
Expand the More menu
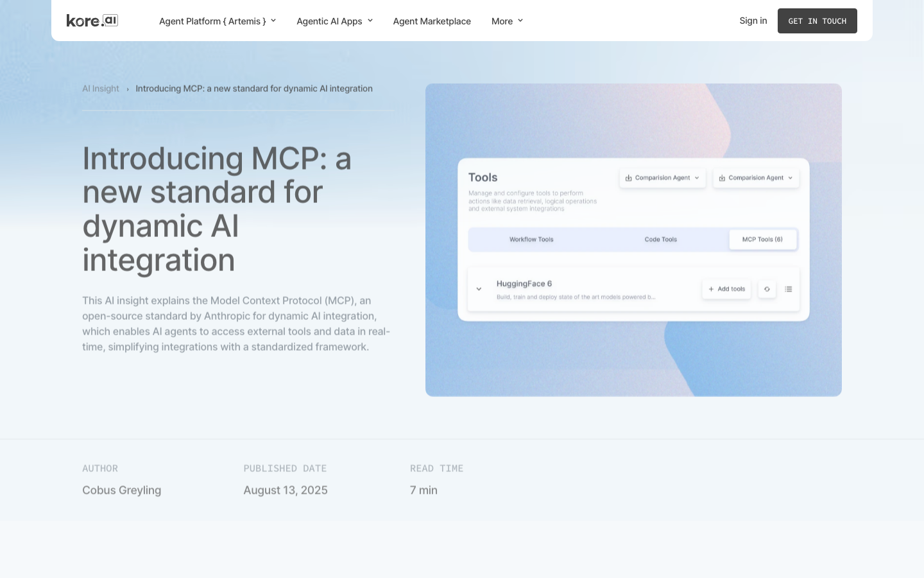(507, 21)
